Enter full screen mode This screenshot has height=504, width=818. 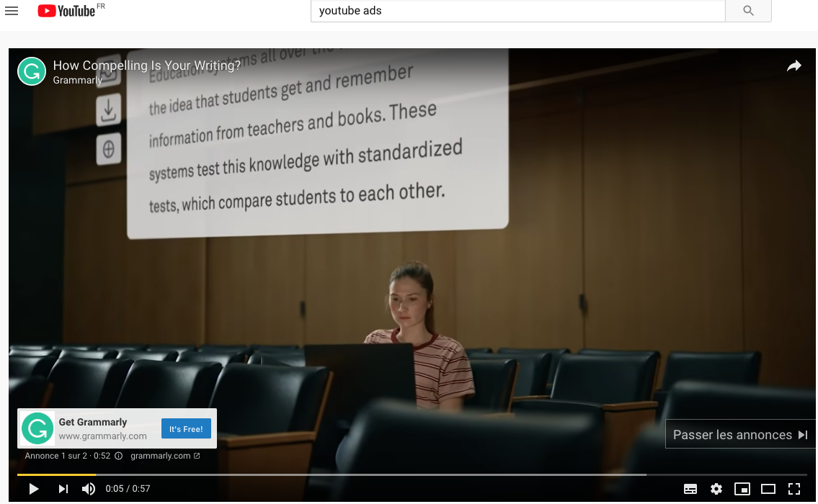click(794, 489)
